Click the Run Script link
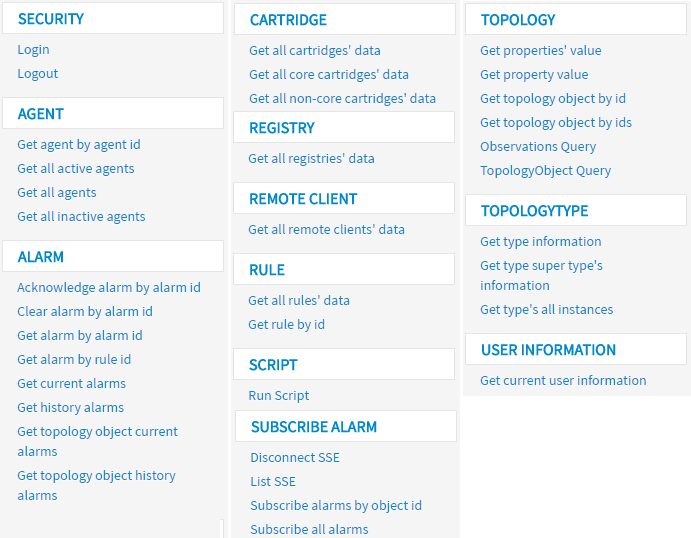The image size is (691, 538). click(278, 396)
